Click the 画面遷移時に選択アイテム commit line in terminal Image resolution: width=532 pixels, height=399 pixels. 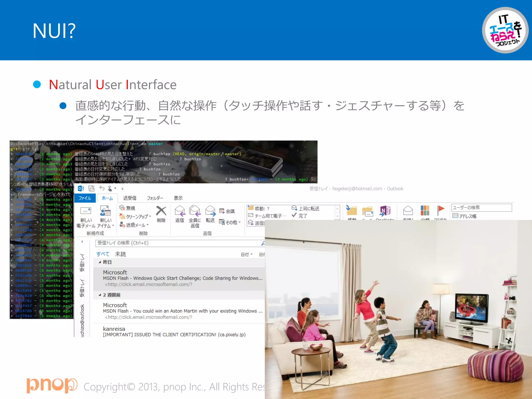point(127,179)
